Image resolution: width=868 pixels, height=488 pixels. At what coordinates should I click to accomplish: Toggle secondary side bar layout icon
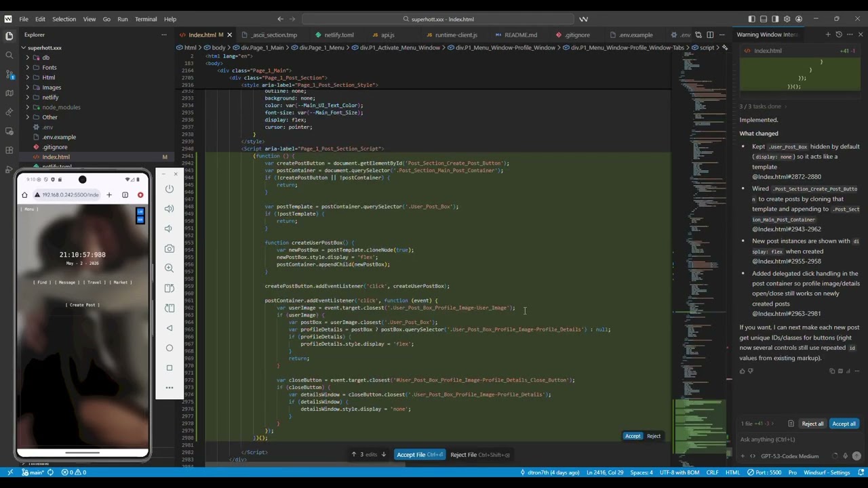[x=775, y=19]
